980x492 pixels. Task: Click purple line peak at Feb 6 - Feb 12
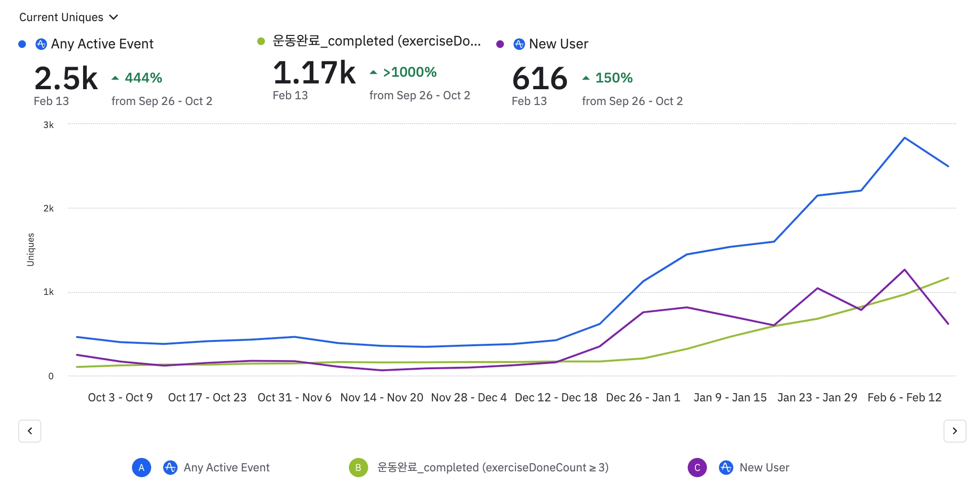click(x=905, y=269)
